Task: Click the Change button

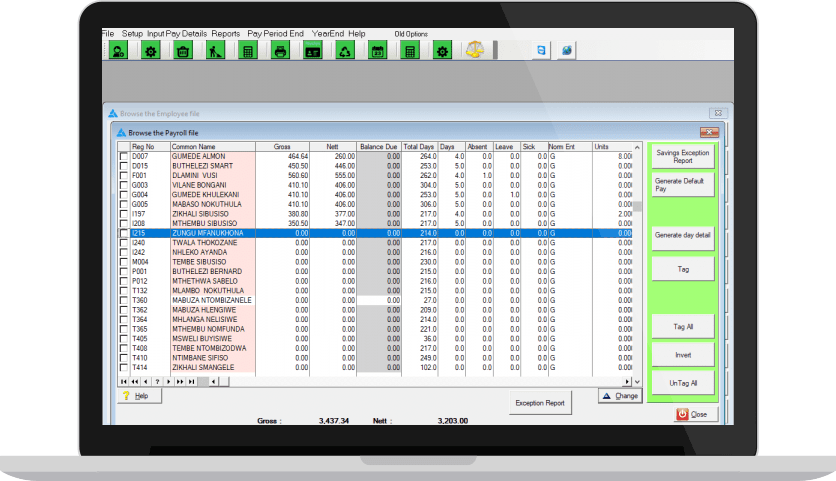Action: click(x=620, y=396)
